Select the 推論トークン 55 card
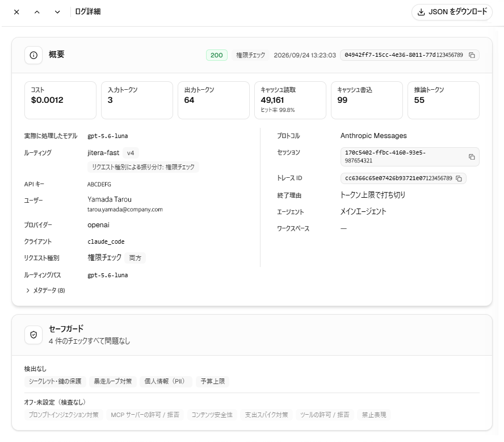504x442 pixels. [x=443, y=100]
